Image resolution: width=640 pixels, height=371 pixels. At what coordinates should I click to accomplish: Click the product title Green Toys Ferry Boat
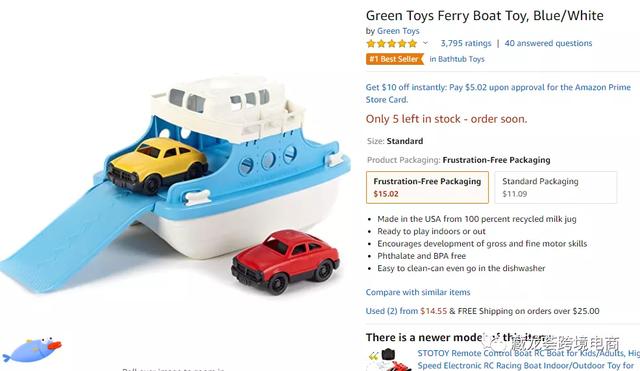(x=484, y=16)
